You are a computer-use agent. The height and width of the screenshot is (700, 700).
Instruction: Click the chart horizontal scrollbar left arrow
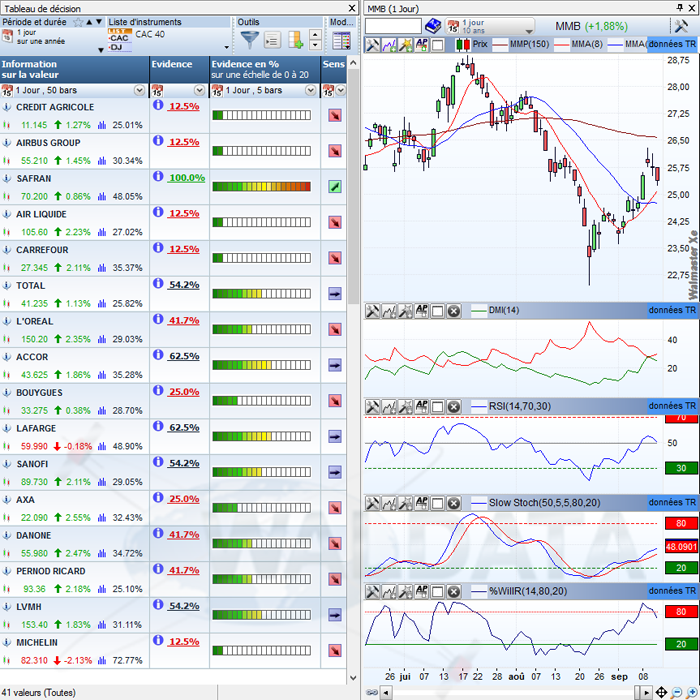click(387, 692)
